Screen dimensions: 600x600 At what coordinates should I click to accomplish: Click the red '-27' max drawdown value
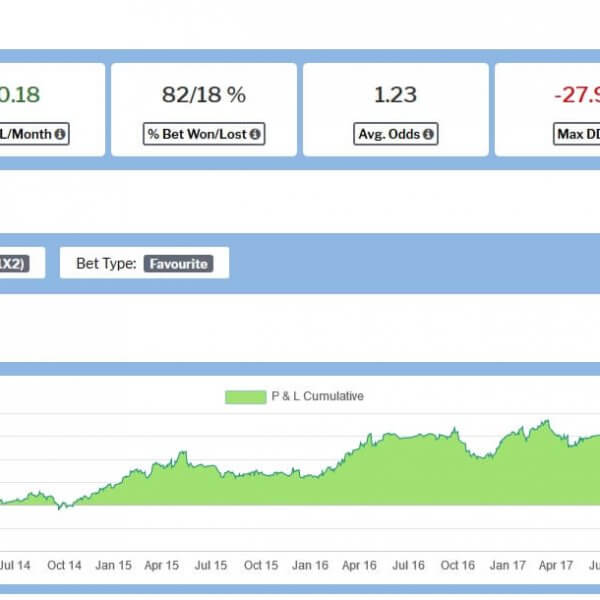[x=577, y=95]
